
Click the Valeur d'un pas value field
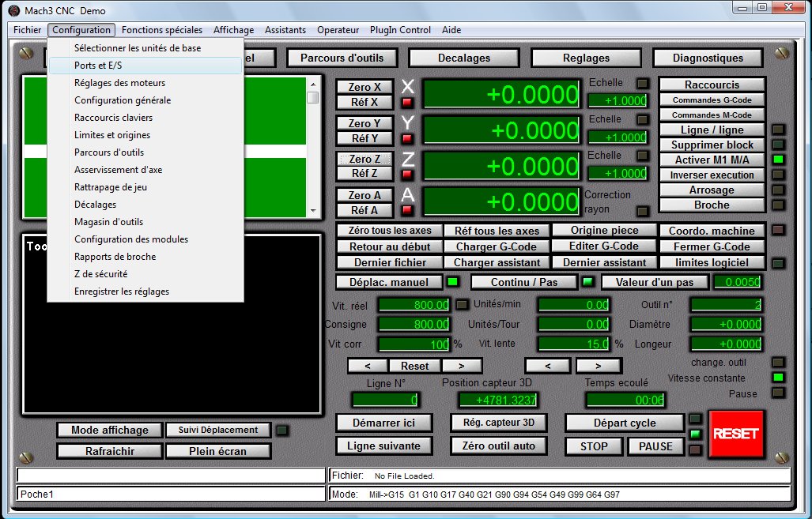[x=738, y=282]
